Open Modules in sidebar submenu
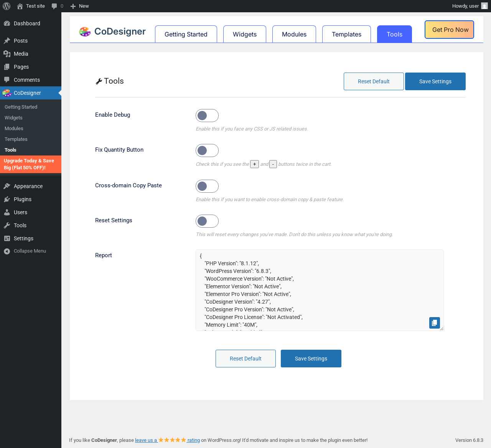491x448 pixels. coord(31,129)
